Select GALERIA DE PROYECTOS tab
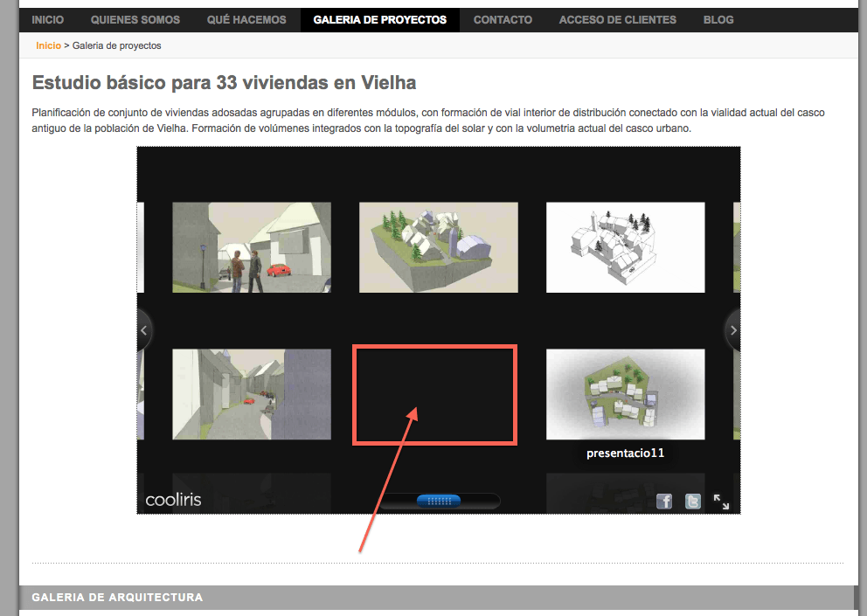Screen dimensions: 867x616 380,20
